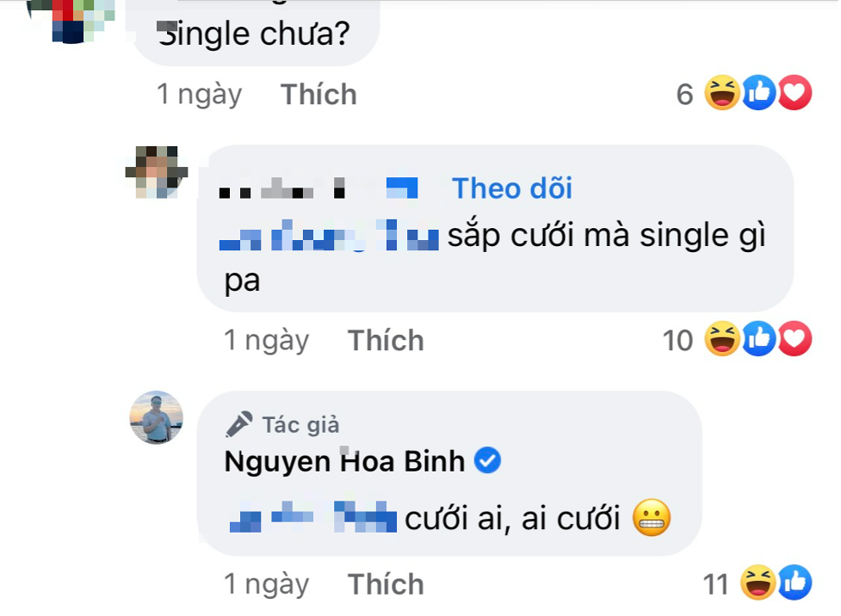Click the reaction count '6' on first comment
This screenshot has width=841, height=616.
(x=685, y=94)
